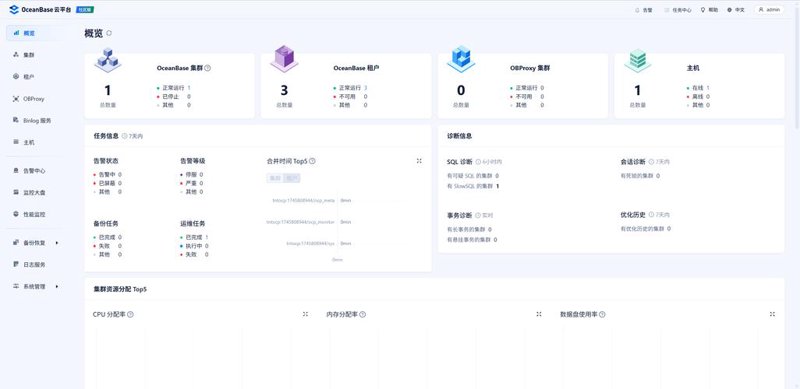Show info icon beside 事务诊断

pos(478,215)
